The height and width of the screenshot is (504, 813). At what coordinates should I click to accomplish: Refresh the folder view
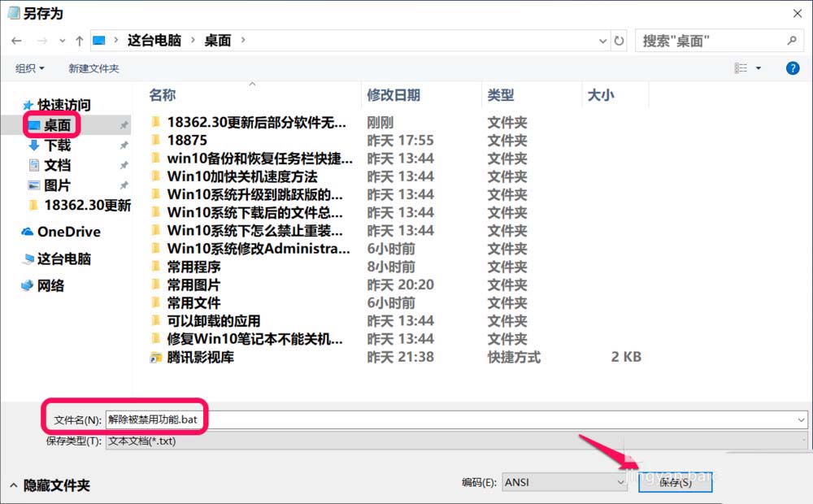tap(619, 41)
